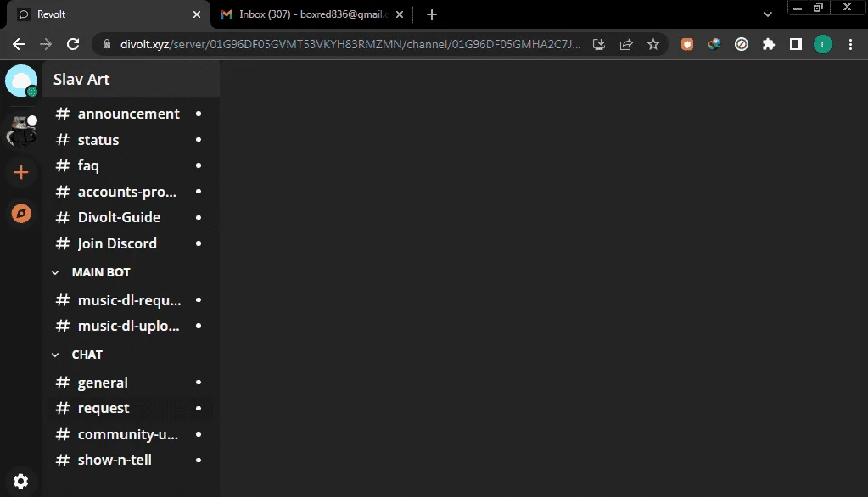Open the accounts-pro... channel
Screen dimensions: 868x497
pyautogui.click(x=131, y=192)
